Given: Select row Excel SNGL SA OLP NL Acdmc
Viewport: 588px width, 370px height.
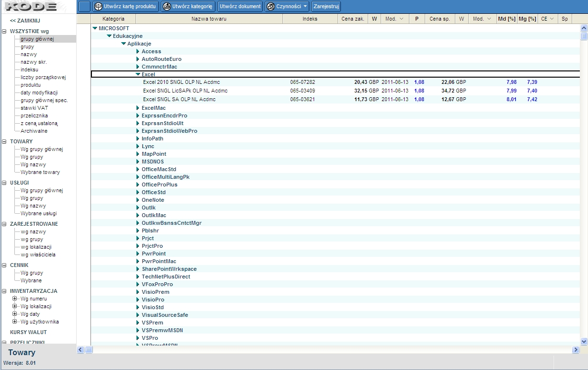Looking at the screenshot, I should [335, 99].
